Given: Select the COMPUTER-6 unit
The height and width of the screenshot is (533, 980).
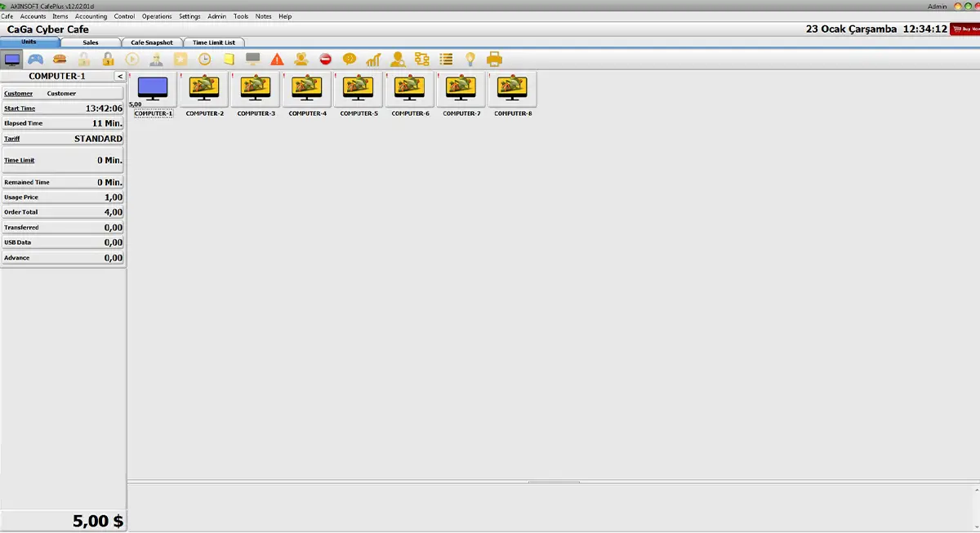Looking at the screenshot, I should (410, 94).
